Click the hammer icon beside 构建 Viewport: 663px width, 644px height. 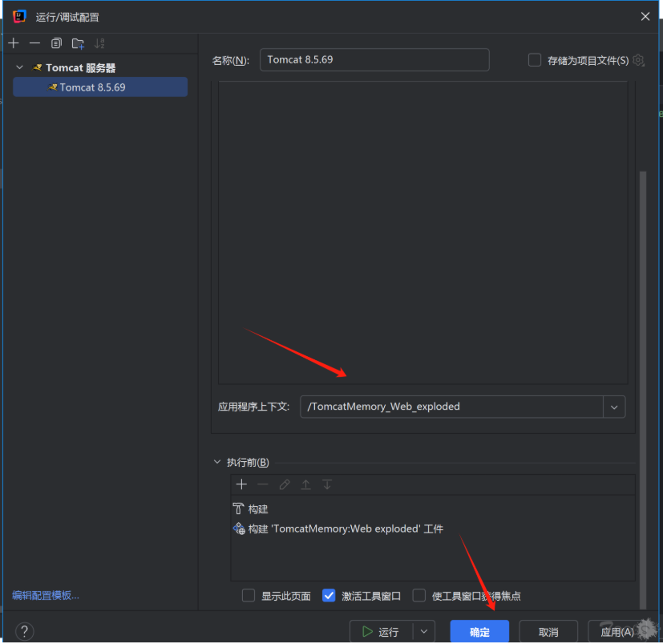coord(238,508)
